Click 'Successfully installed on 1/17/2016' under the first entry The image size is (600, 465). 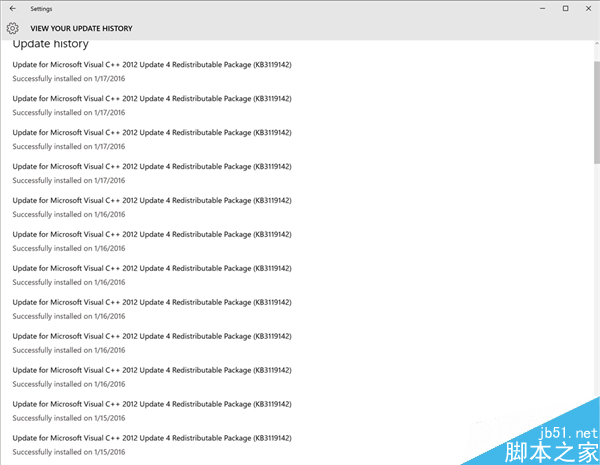[69, 78]
